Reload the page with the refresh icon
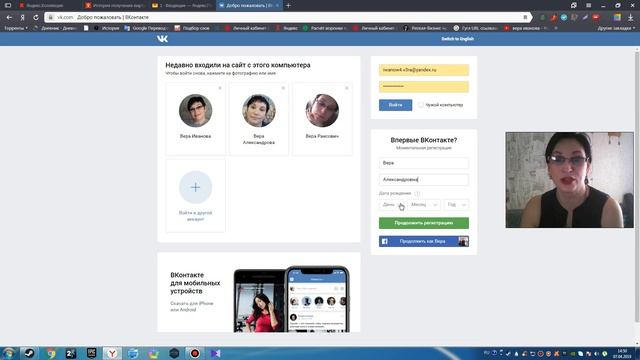The width and height of the screenshot is (640, 360). (36, 18)
